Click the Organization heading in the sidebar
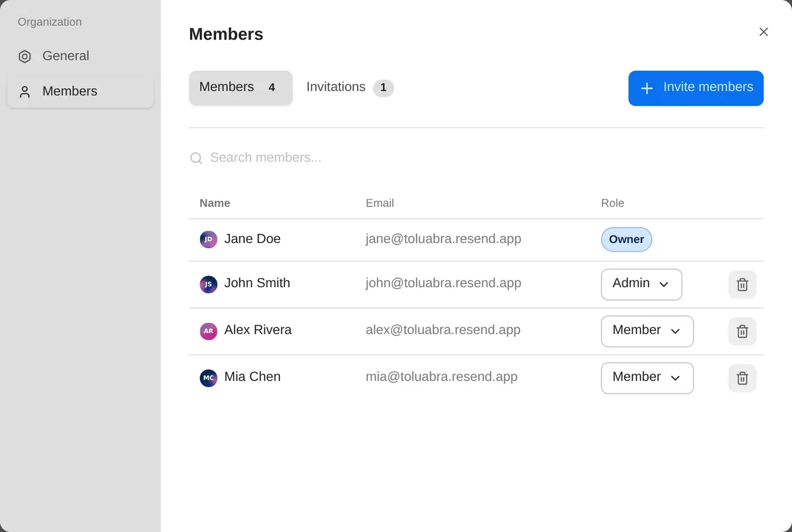This screenshot has width=792, height=532. [x=50, y=22]
